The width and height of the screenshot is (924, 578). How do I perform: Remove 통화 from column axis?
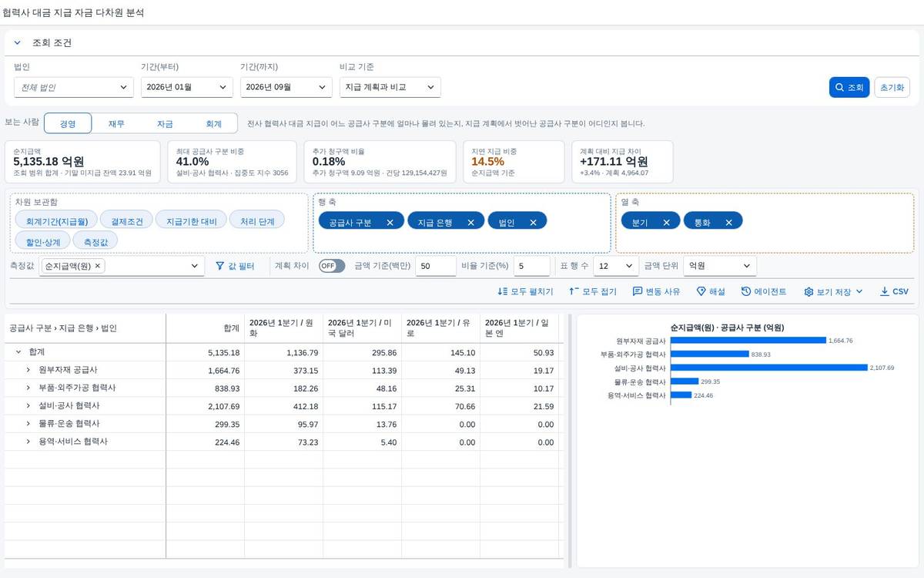click(728, 223)
